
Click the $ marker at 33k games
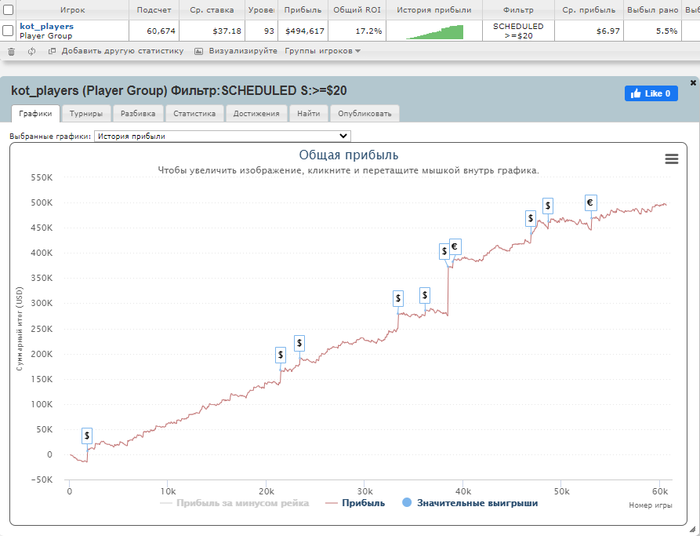pyautogui.click(x=398, y=299)
